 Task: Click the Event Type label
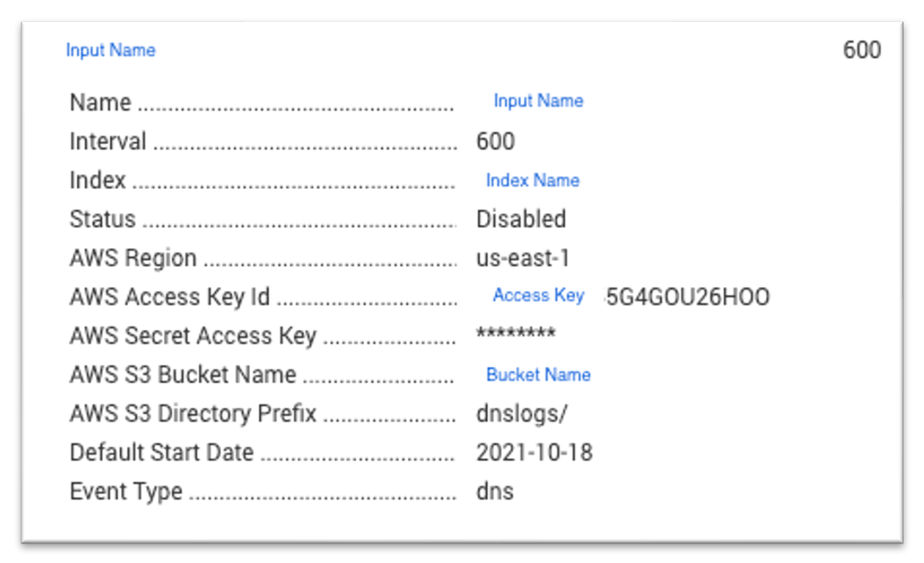[126, 492]
